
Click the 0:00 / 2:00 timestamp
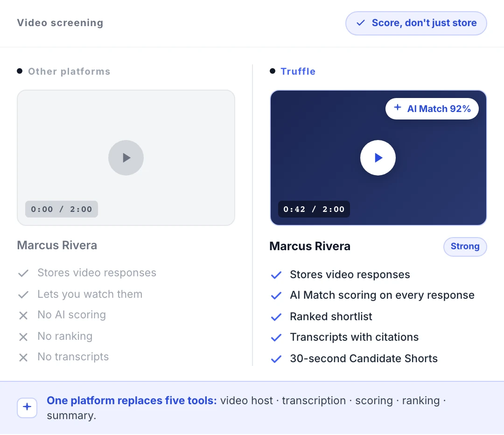(62, 209)
